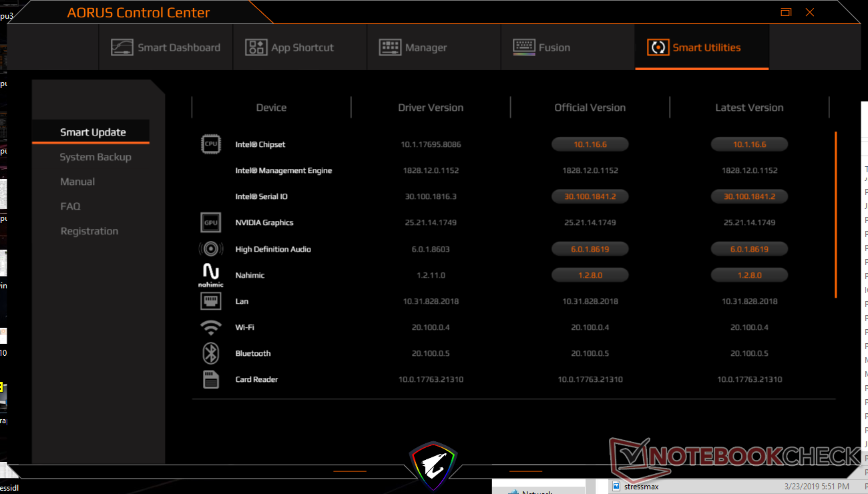
Task: Click the Smart Utilities tab icon
Action: [x=658, y=47]
